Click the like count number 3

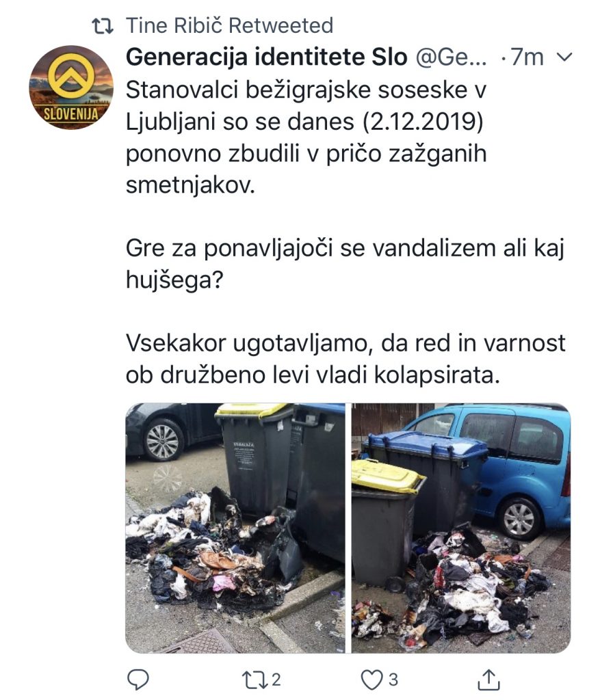click(x=393, y=680)
